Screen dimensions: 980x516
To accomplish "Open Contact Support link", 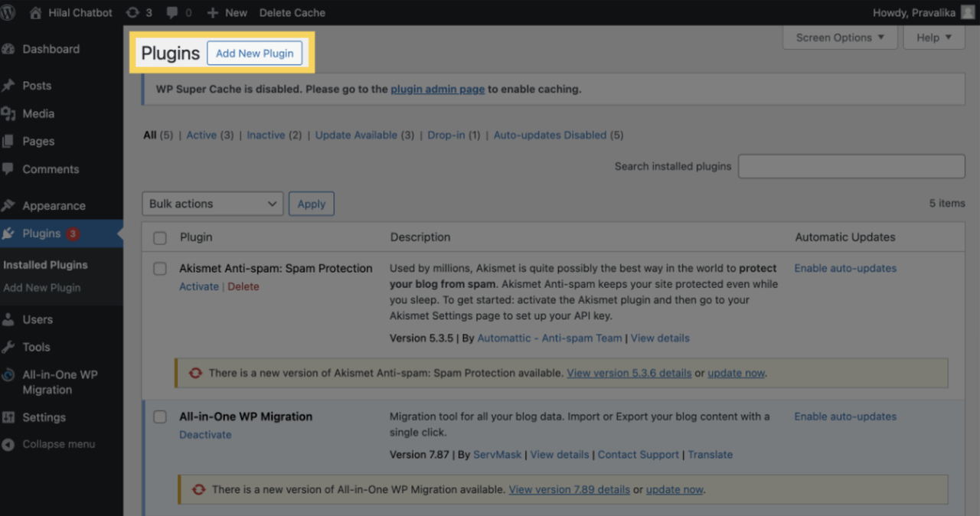I will (639, 454).
